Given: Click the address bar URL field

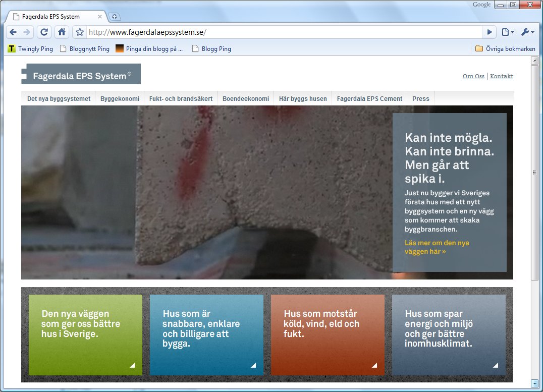Looking at the screenshot, I should [284, 32].
